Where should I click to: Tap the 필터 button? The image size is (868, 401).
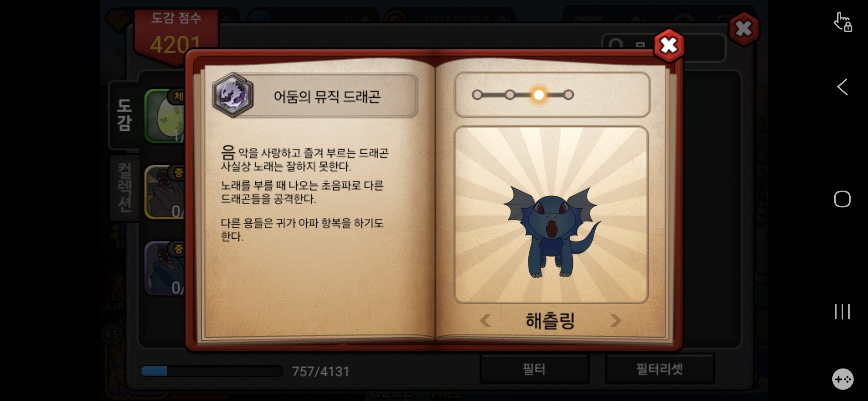pyautogui.click(x=534, y=369)
